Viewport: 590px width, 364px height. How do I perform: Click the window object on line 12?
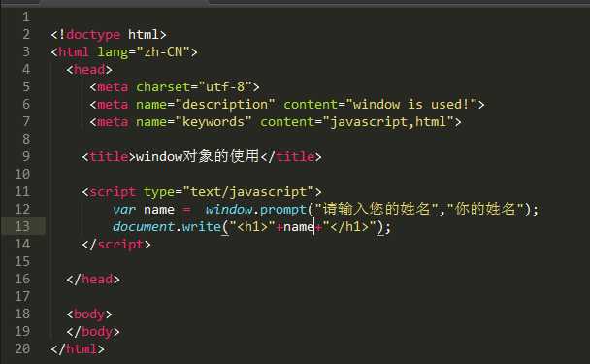[228, 209]
